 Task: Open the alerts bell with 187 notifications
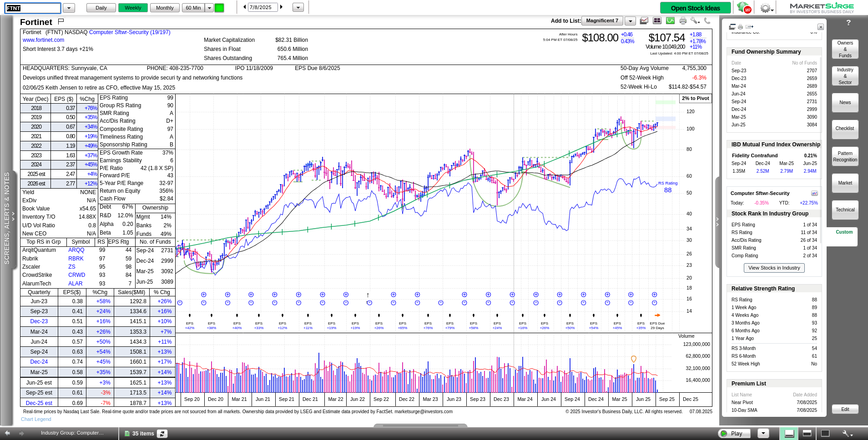[743, 8]
